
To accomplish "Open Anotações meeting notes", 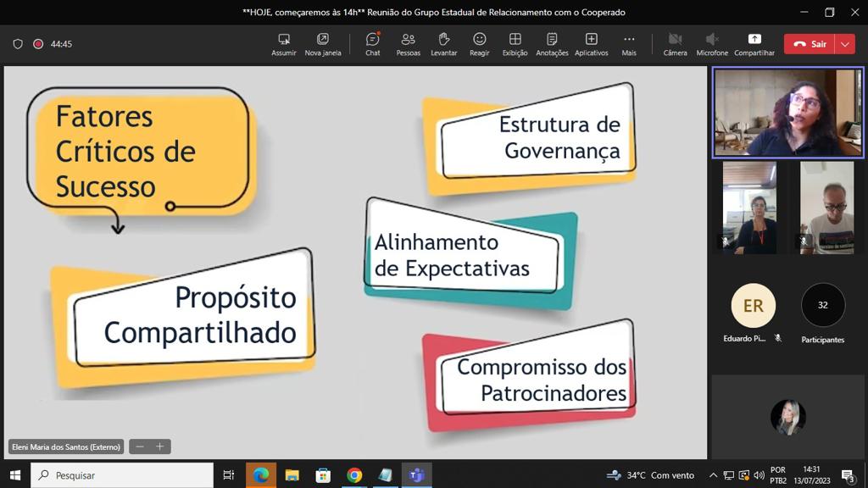I will (552, 44).
